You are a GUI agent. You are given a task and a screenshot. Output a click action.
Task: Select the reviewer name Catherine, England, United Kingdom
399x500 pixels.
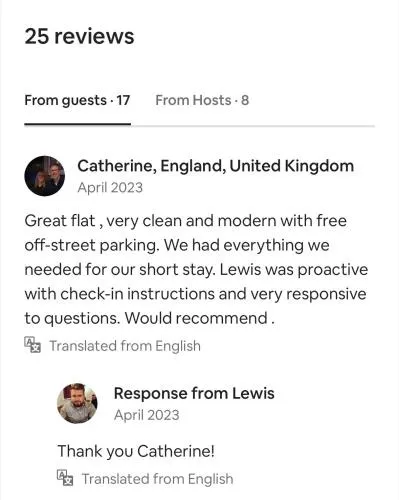[215, 166]
